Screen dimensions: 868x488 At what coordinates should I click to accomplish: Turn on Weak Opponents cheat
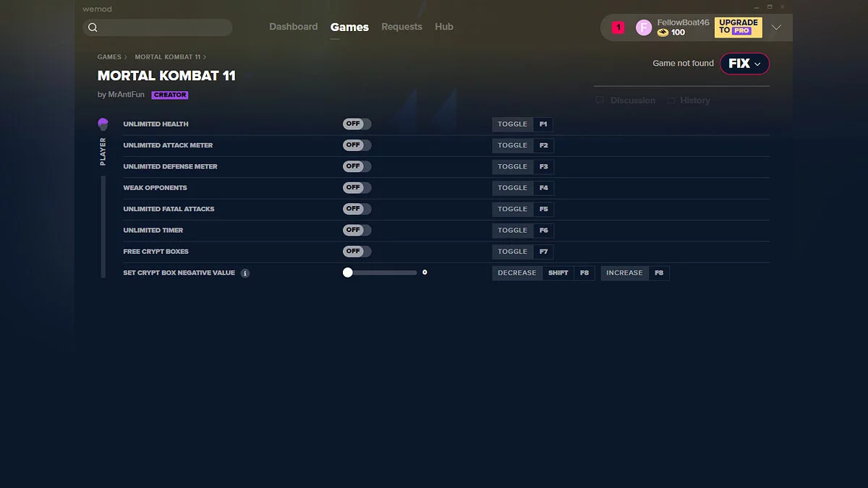pos(357,188)
